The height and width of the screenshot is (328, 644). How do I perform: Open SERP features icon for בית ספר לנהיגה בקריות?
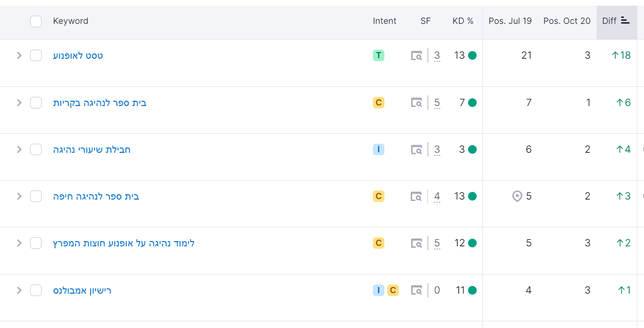pyautogui.click(x=416, y=103)
